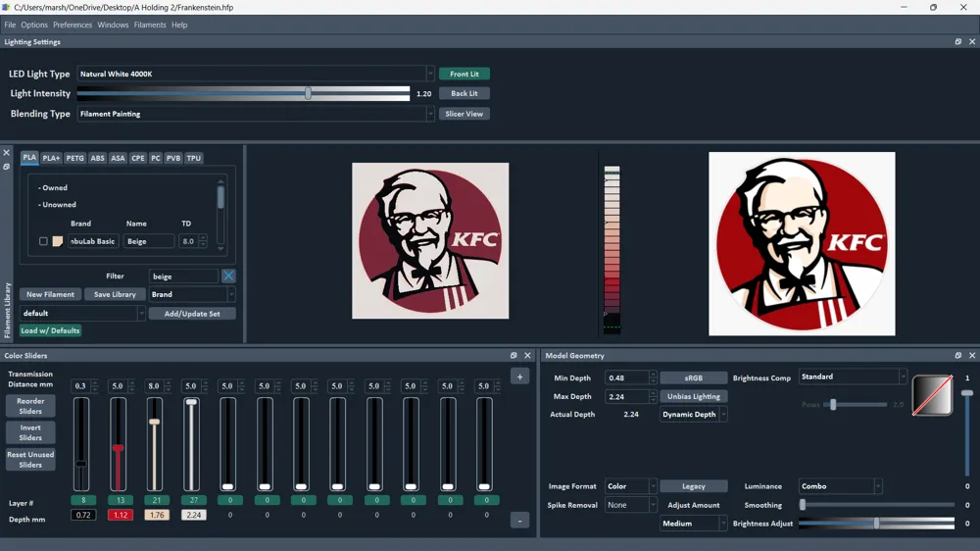
Task: Close the Filament Library side panel
Action: tap(6, 153)
